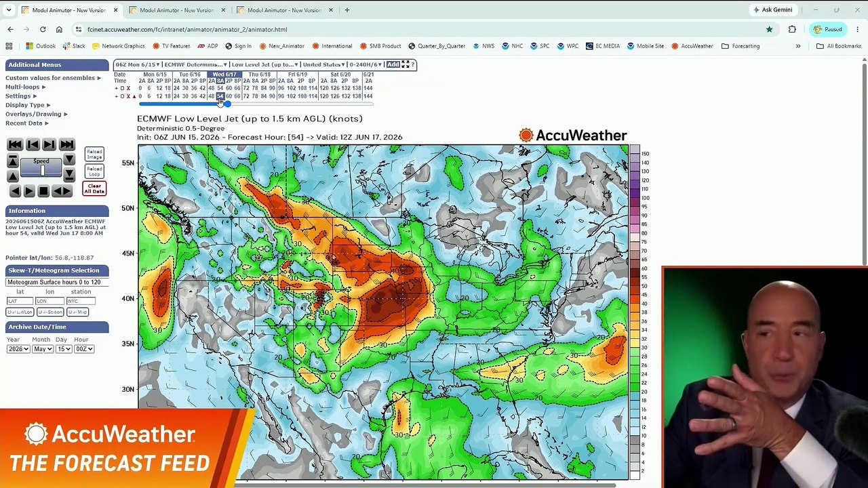Switch to the second Model Animator tab
The height and width of the screenshot is (488, 868).
pos(177,10)
